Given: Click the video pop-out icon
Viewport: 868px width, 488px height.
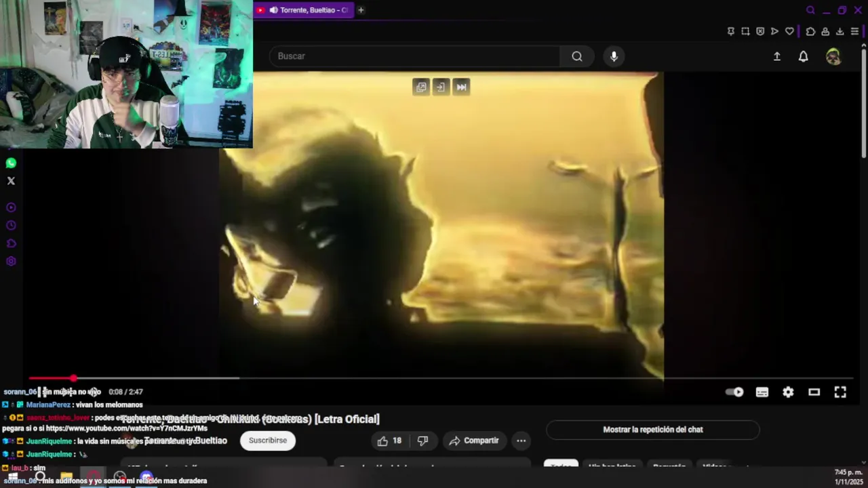Looking at the screenshot, I should [x=421, y=87].
